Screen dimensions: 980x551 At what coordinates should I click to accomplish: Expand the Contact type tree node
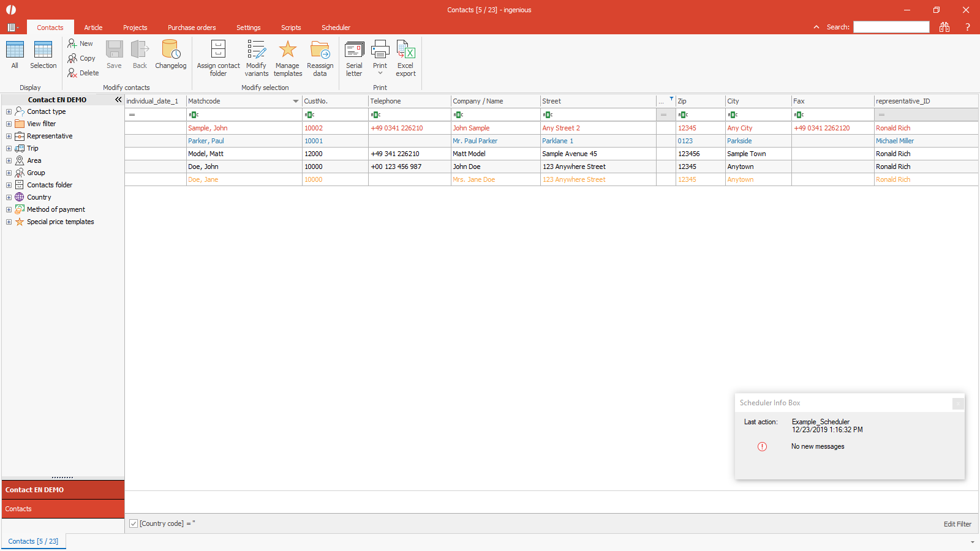point(9,111)
